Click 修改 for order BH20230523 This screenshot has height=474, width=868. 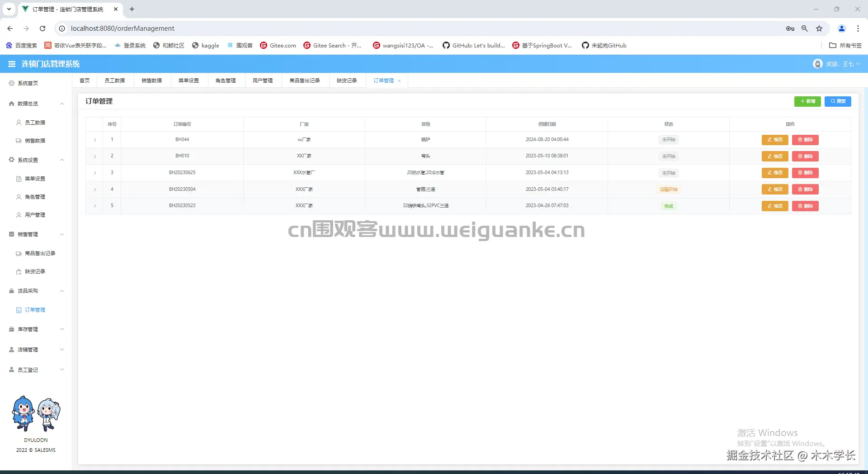point(775,206)
